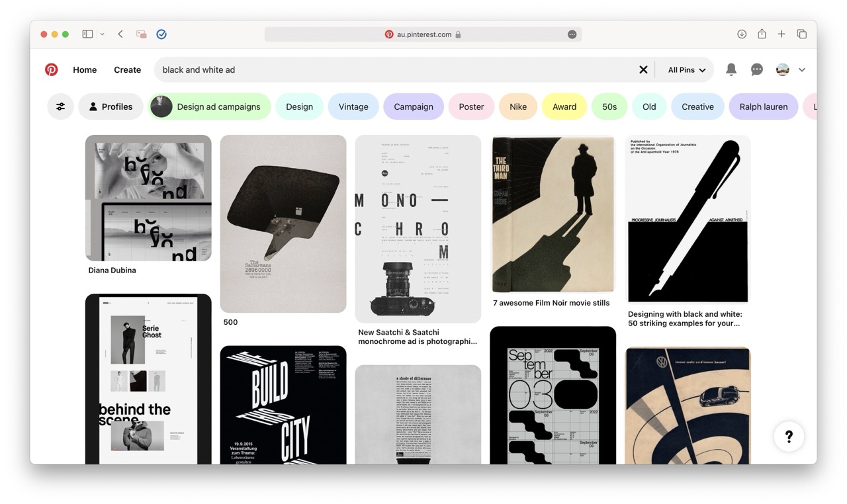The image size is (847, 504).
Task: Open the search filters slider icon
Action: (x=60, y=106)
